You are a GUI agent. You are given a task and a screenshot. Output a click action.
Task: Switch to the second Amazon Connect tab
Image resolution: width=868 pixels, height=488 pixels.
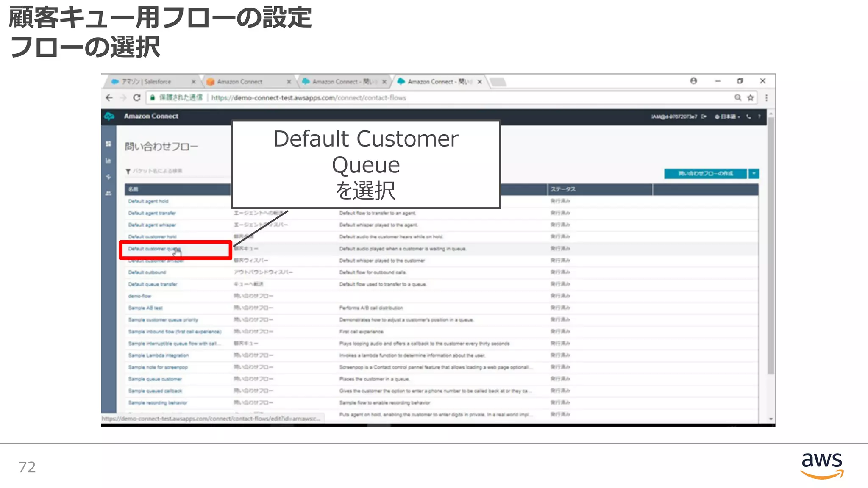(x=248, y=82)
